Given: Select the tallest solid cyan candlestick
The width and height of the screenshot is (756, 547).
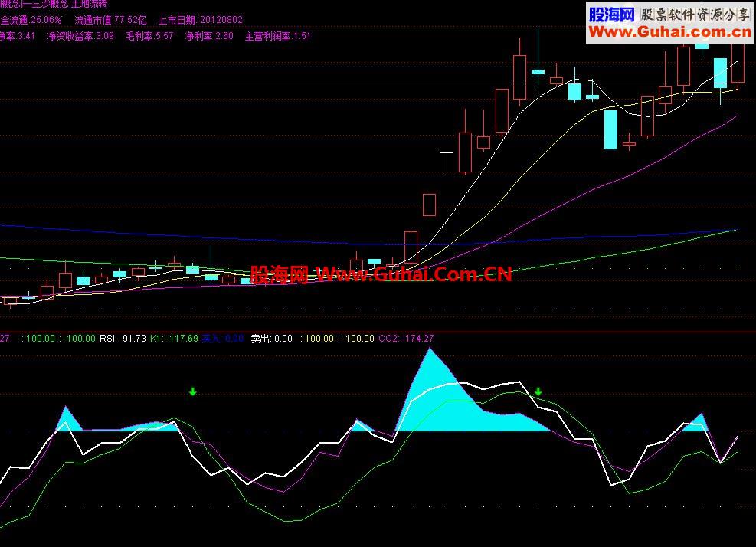Looking at the screenshot, I should click(611, 129).
